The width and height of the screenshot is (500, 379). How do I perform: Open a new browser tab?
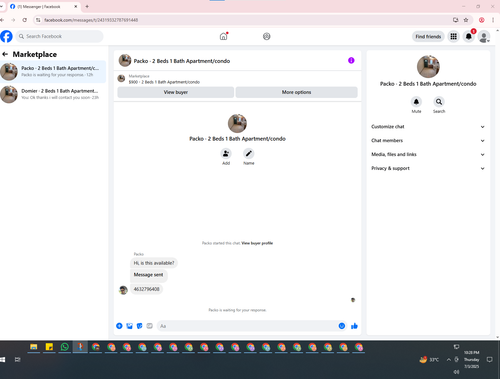[87, 6]
